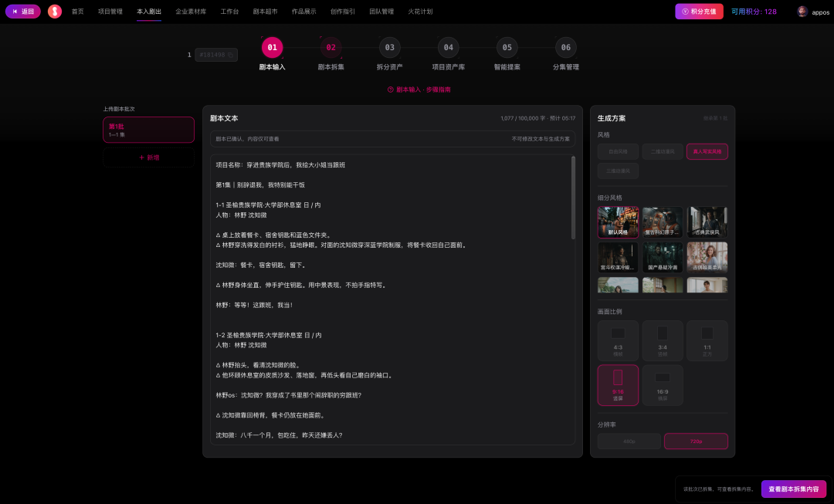Click the 新增 add batch button
Image resolution: width=834 pixels, height=504 pixels.
pos(148,157)
